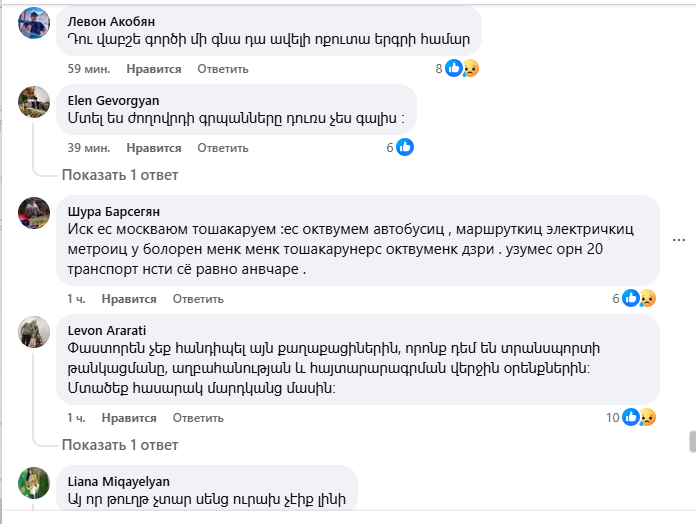Screen dimensions: 696x524
Task: Open more options for Шура Барсегян's comment
Action: pos(679,240)
